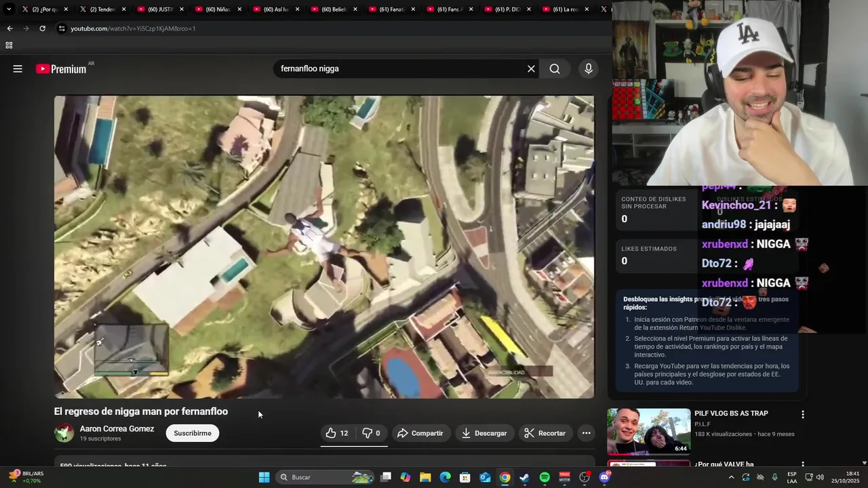Screen dimensions: 868x488
Task: Show hidden tray icons chevron
Action: pos(731,477)
